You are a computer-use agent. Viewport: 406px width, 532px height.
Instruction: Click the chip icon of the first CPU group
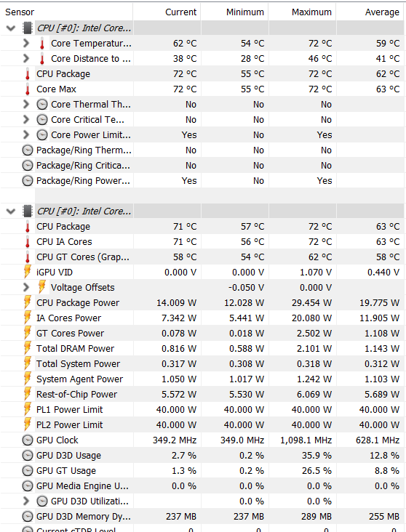pyautogui.click(x=28, y=28)
